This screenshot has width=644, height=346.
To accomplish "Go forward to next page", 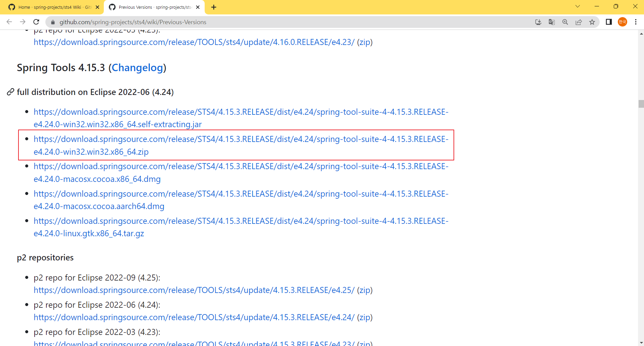I will tap(23, 22).
